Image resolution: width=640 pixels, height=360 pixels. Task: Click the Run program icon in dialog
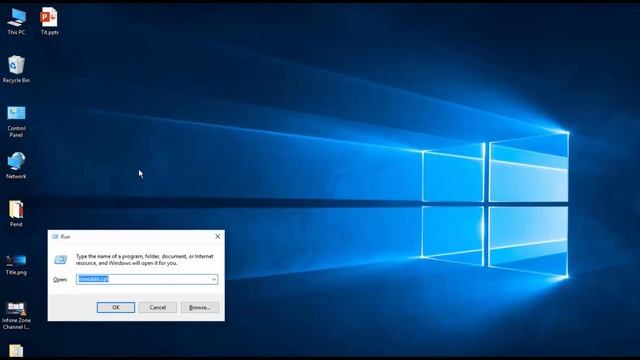point(61,260)
